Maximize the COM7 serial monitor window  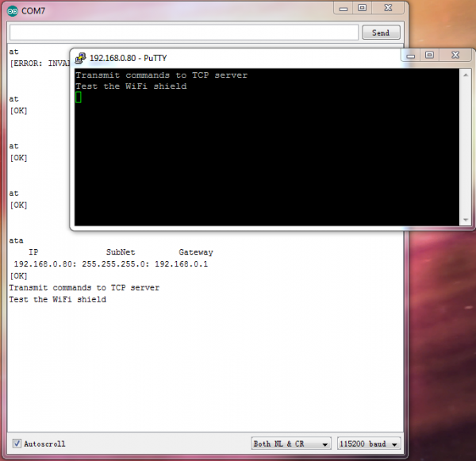[x=362, y=8]
